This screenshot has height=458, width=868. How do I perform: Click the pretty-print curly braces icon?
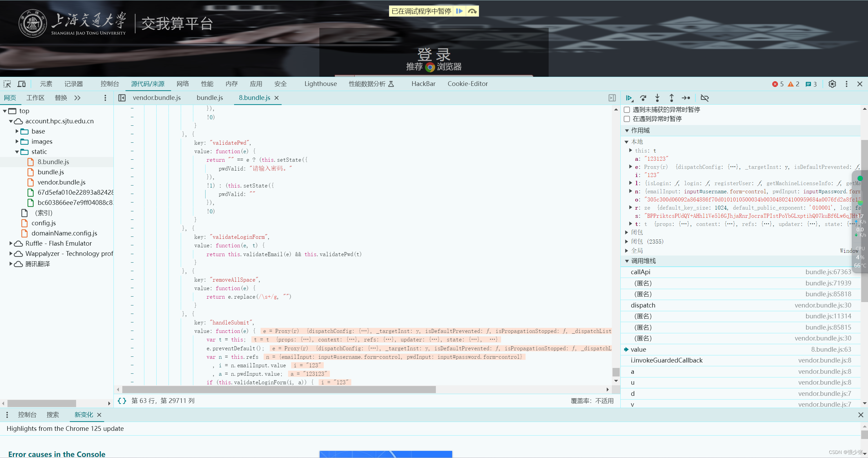(122, 401)
